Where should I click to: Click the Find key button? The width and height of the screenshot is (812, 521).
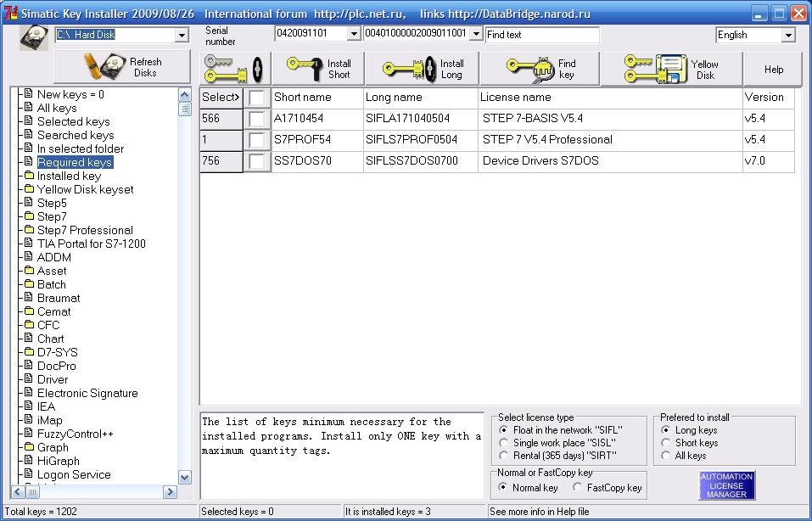pyautogui.click(x=540, y=69)
